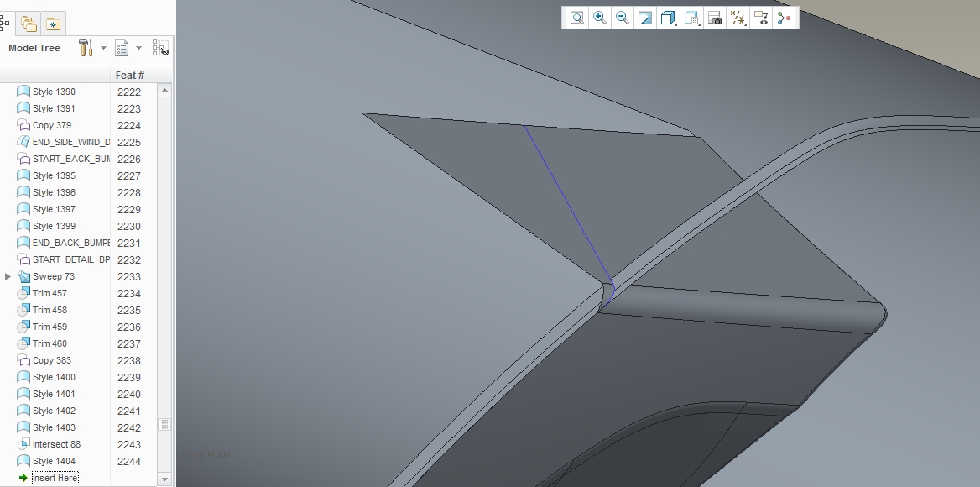The image size is (980, 487).
Task: Click feature number 2225
Action: [128, 143]
